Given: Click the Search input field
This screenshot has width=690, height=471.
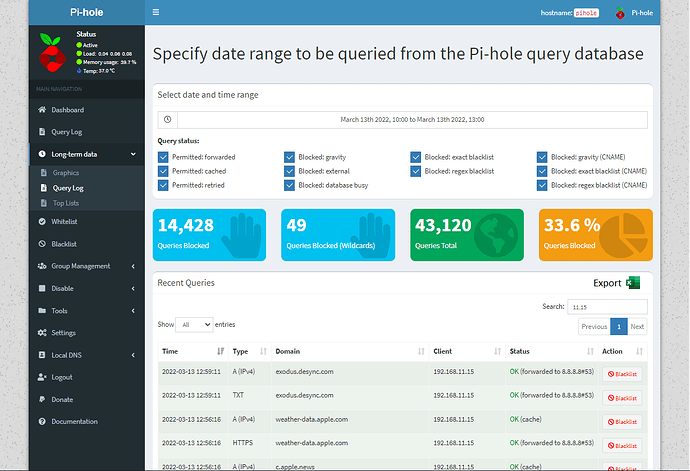Looking at the screenshot, I should [x=607, y=307].
